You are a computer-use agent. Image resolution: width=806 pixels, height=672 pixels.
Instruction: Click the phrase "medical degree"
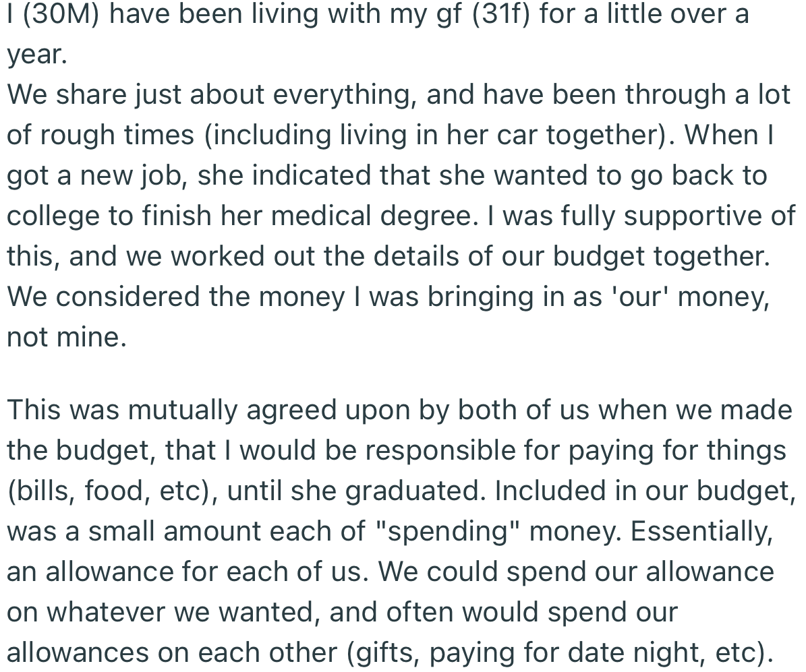[394, 216]
